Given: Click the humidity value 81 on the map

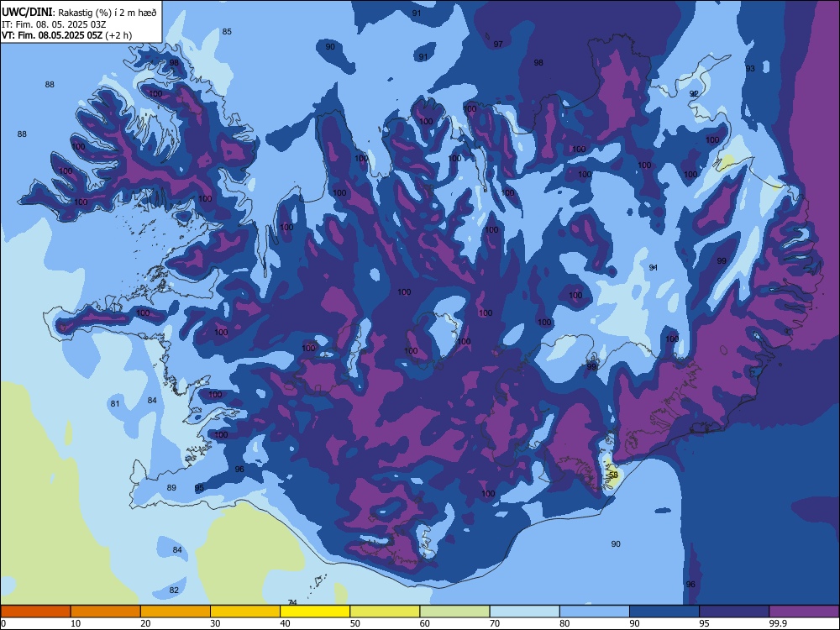Looking at the screenshot, I should [115, 403].
